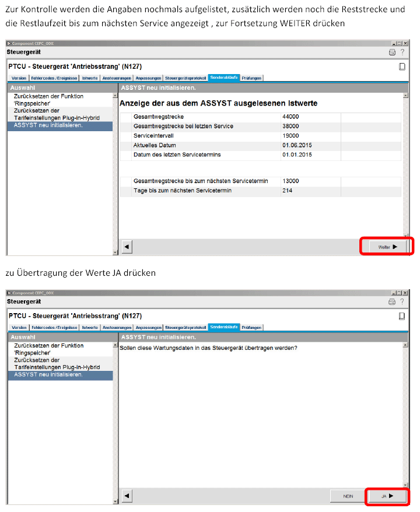The width and height of the screenshot is (420, 512).
Task: Maximize the lower Component CEPC_ODX window
Action: [x=399, y=293]
